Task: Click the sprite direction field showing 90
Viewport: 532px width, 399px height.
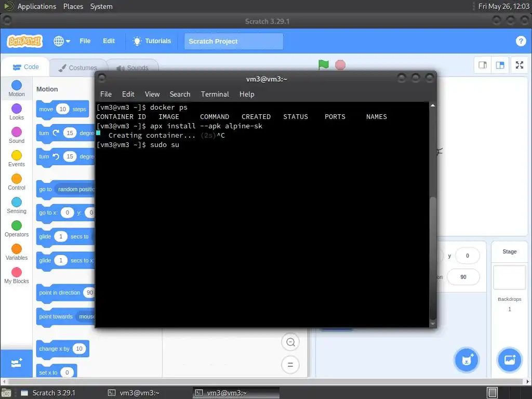Action: 463,277
